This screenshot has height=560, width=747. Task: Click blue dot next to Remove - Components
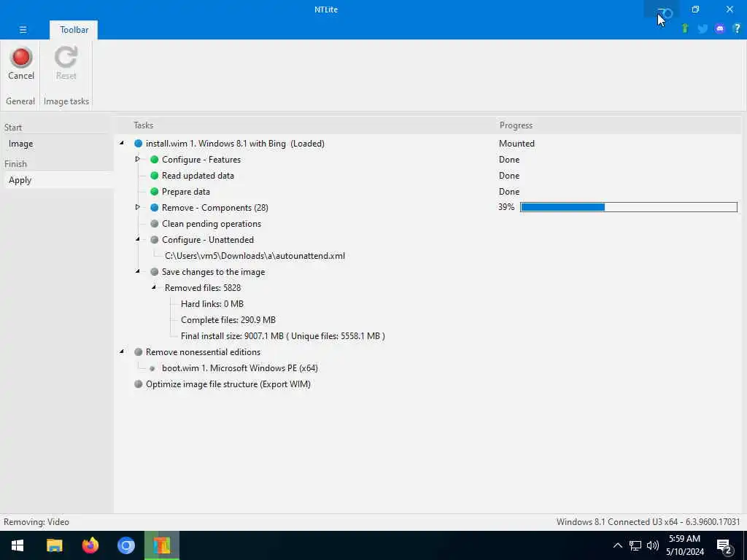(x=155, y=208)
